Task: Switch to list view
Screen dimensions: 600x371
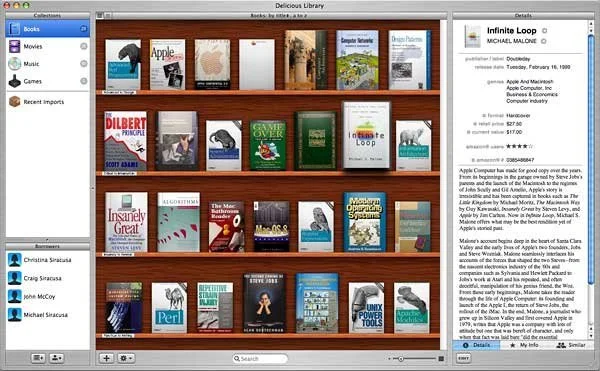Action: (108, 15)
